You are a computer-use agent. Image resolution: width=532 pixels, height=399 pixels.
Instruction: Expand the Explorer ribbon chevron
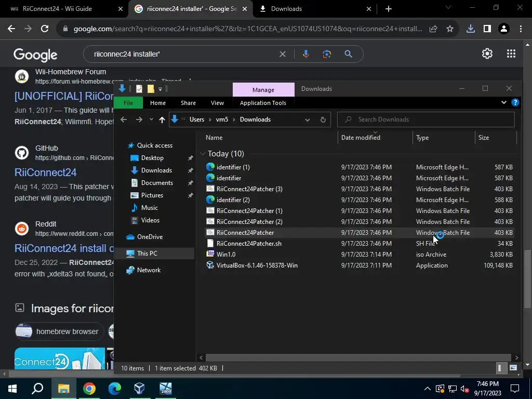[x=504, y=102]
